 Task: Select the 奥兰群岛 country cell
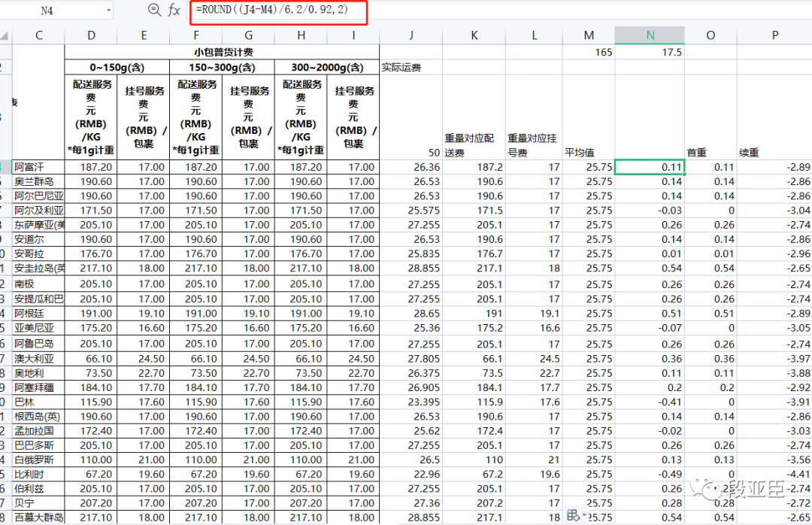click(39, 181)
